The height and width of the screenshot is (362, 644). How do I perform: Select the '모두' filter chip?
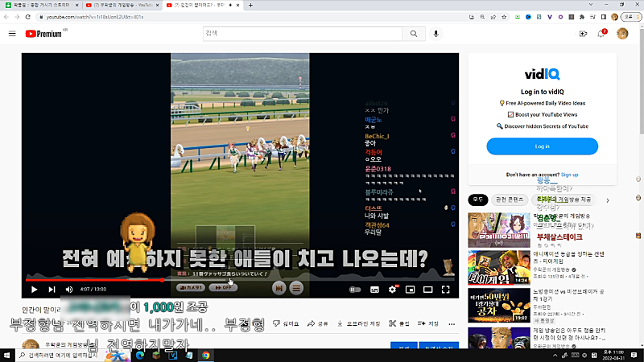coord(478,199)
